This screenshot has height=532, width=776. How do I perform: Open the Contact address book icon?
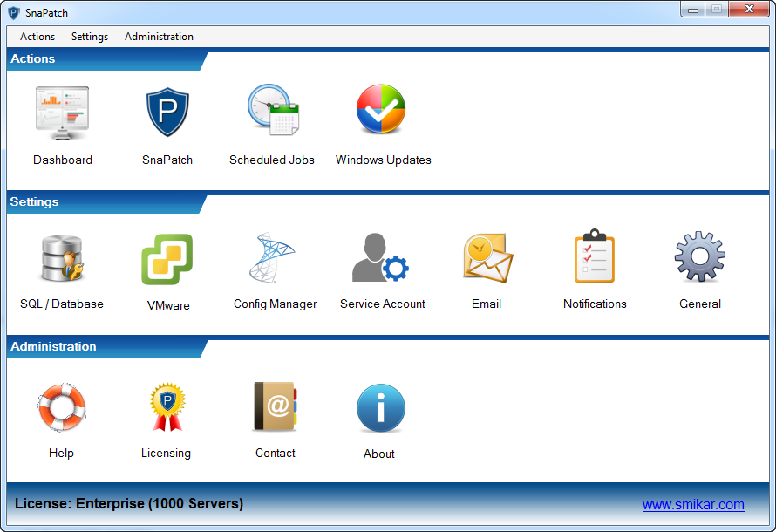click(276, 406)
